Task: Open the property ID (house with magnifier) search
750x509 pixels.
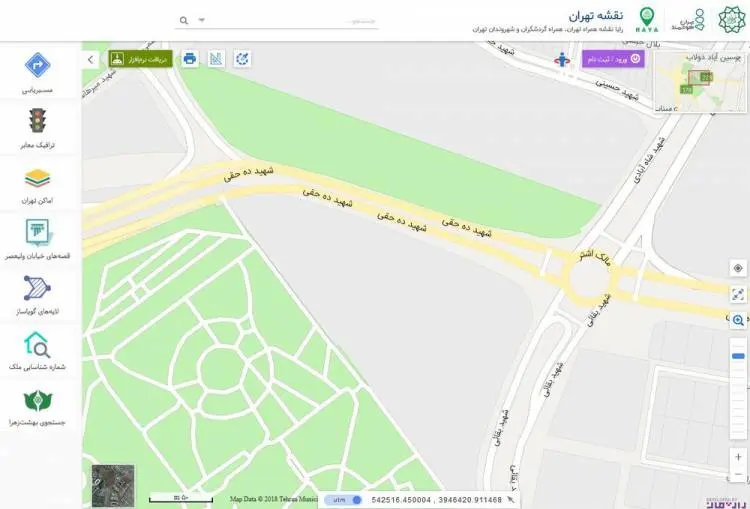Action: 37,344
